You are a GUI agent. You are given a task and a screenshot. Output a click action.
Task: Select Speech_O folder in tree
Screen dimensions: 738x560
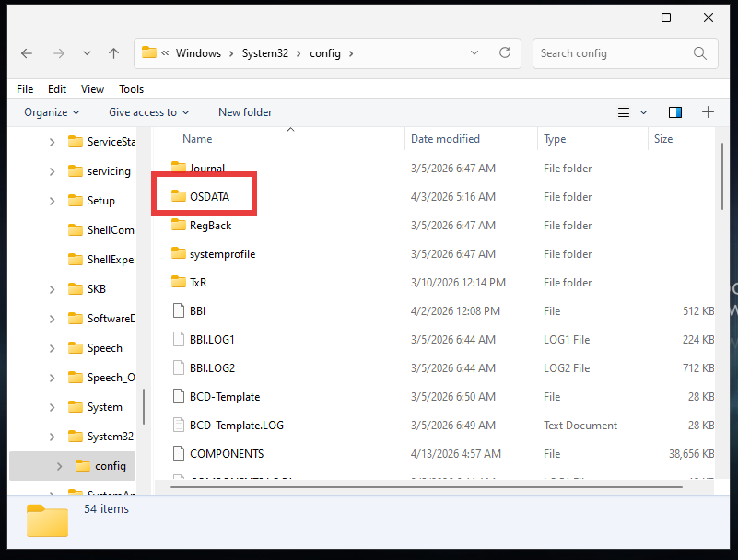click(x=101, y=378)
